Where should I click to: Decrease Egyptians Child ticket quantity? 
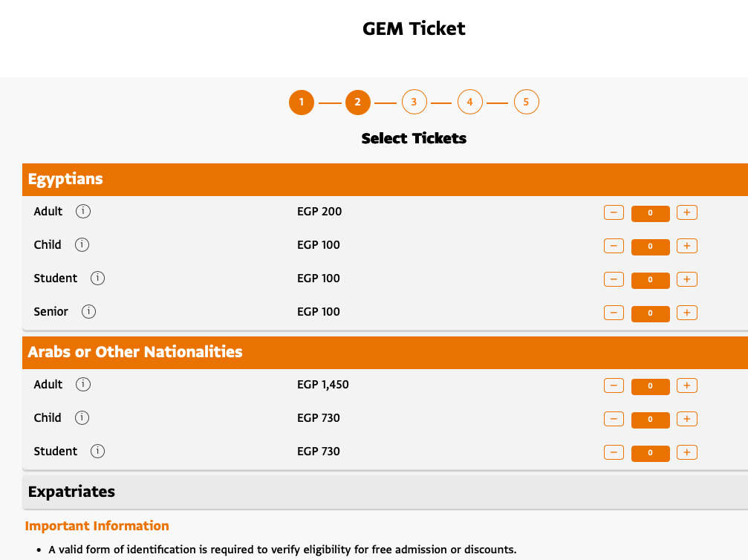[614, 246]
